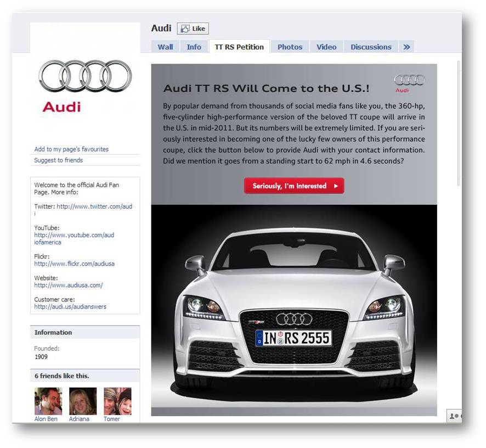Open the Audi Twitter link
The image size is (486, 448).
pyautogui.click(x=94, y=206)
